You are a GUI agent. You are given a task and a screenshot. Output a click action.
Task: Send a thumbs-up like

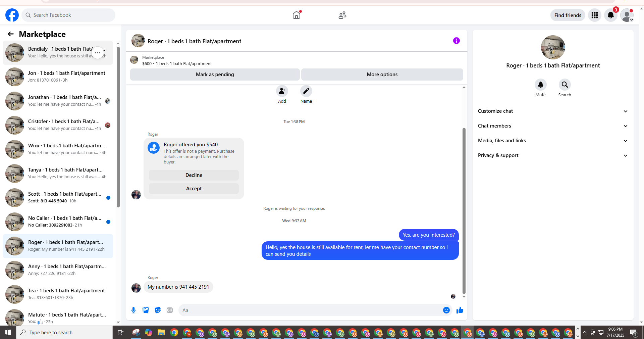460,310
